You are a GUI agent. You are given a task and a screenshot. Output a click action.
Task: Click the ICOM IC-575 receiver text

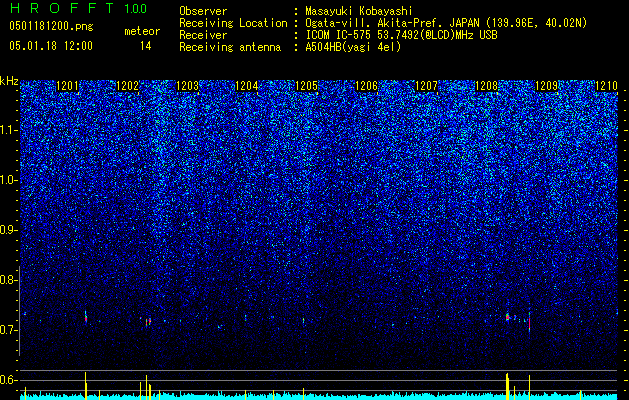401,35
